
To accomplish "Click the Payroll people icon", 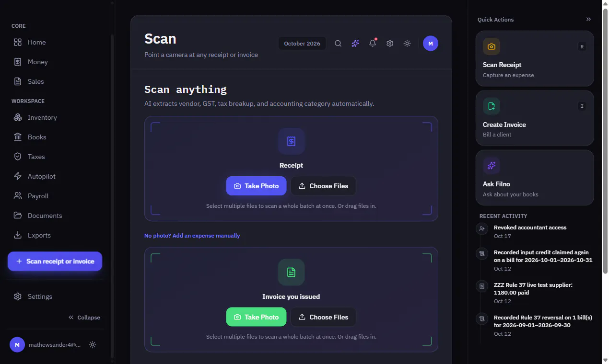I will 18,196.
